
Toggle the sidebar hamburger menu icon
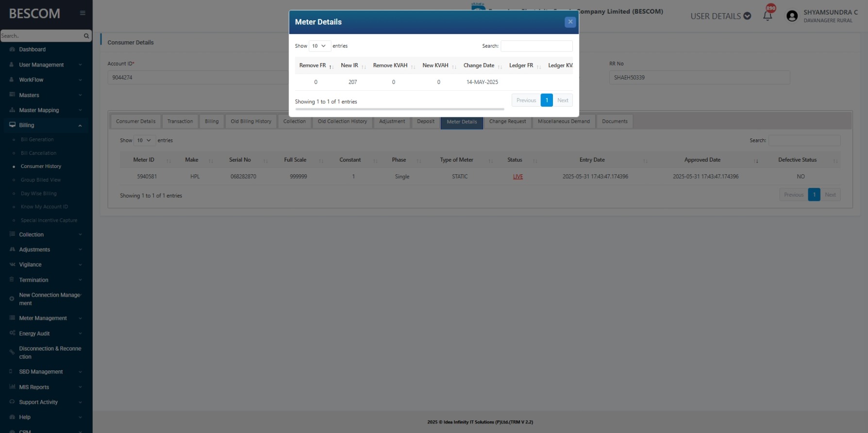tap(83, 13)
